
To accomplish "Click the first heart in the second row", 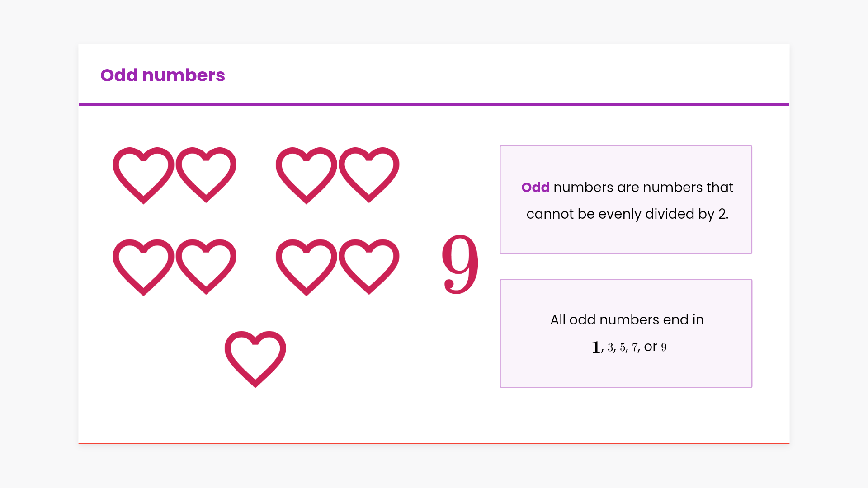I will click(143, 267).
